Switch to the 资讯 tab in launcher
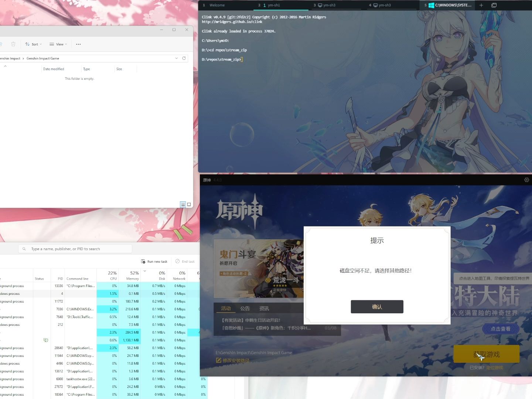The width and height of the screenshot is (532, 399). click(264, 308)
